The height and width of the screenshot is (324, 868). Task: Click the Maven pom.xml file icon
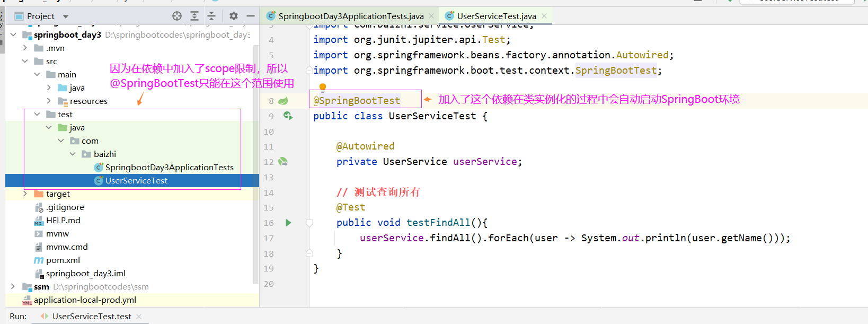[39, 260]
